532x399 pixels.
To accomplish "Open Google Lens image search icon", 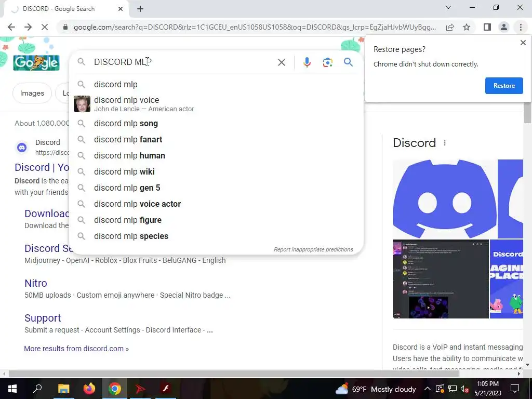I will tap(327, 62).
